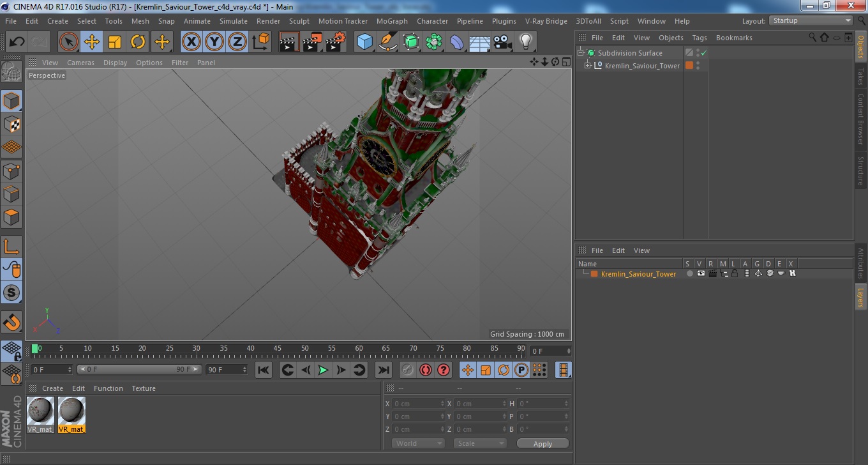
Task: Open Layers panel View menu
Action: (x=641, y=250)
